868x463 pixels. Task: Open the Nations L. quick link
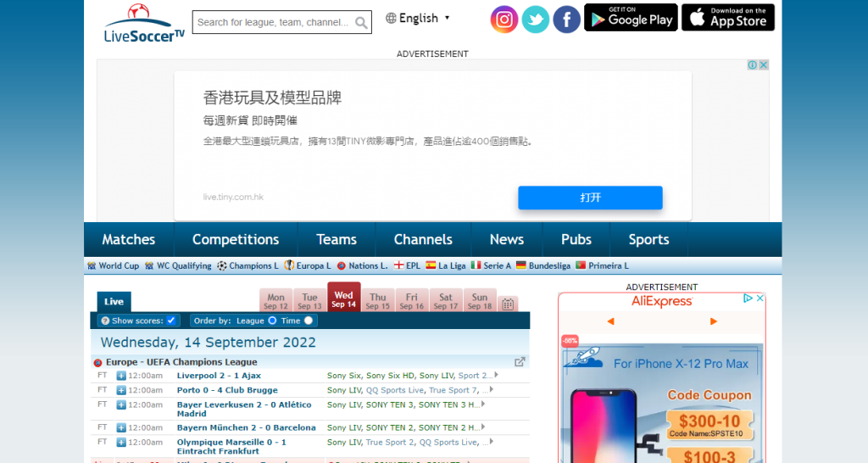pyautogui.click(x=362, y=265)
